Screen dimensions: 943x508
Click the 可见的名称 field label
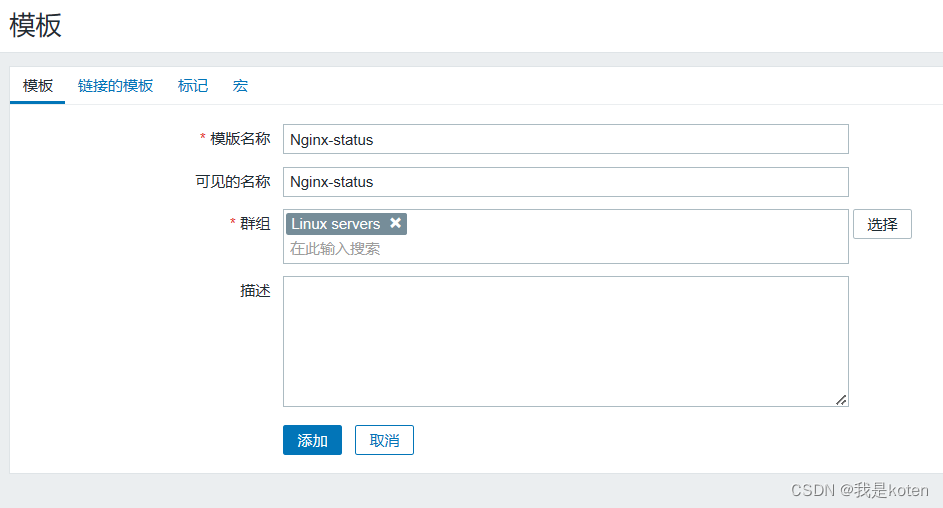pos(233,181)
